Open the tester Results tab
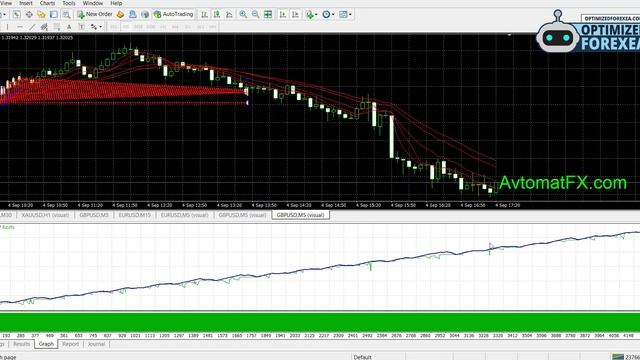This screenshot has width=640, height=360. (x=21, y=344)
